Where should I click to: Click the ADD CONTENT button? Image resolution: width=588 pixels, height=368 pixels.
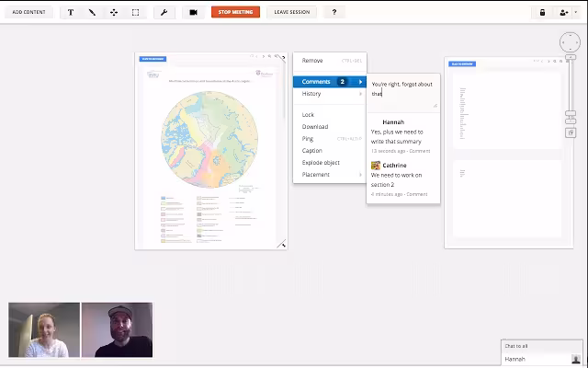pos(28,12)
